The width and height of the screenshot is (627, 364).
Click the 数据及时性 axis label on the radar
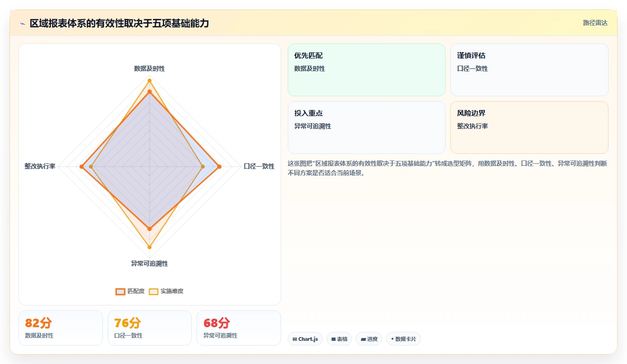(149, 68)
